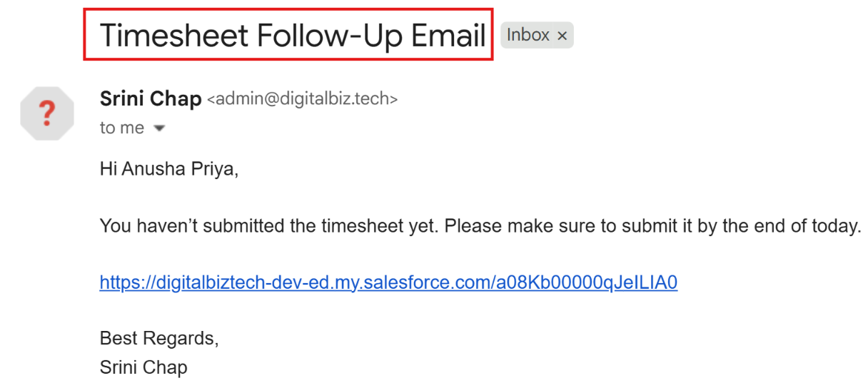Click the admin@digitalbiz.tech email address
Viewport: 868px width, 388px height.
[302, 99]
